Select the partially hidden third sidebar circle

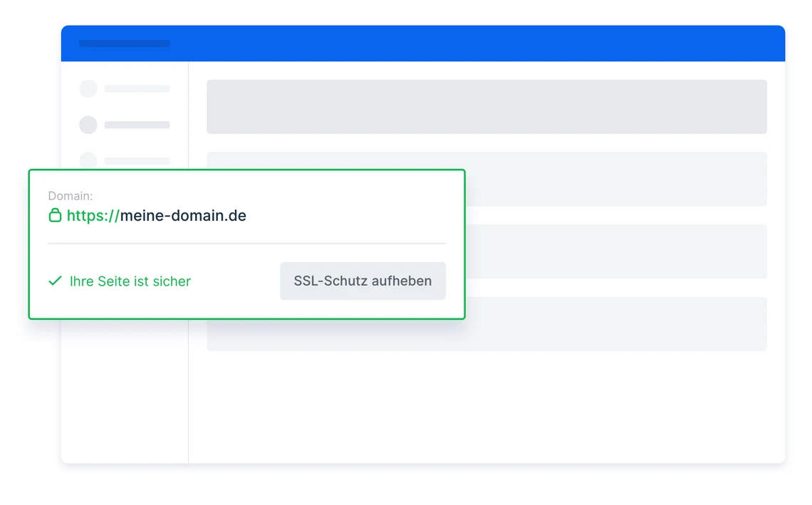click(x=88, y=160)
